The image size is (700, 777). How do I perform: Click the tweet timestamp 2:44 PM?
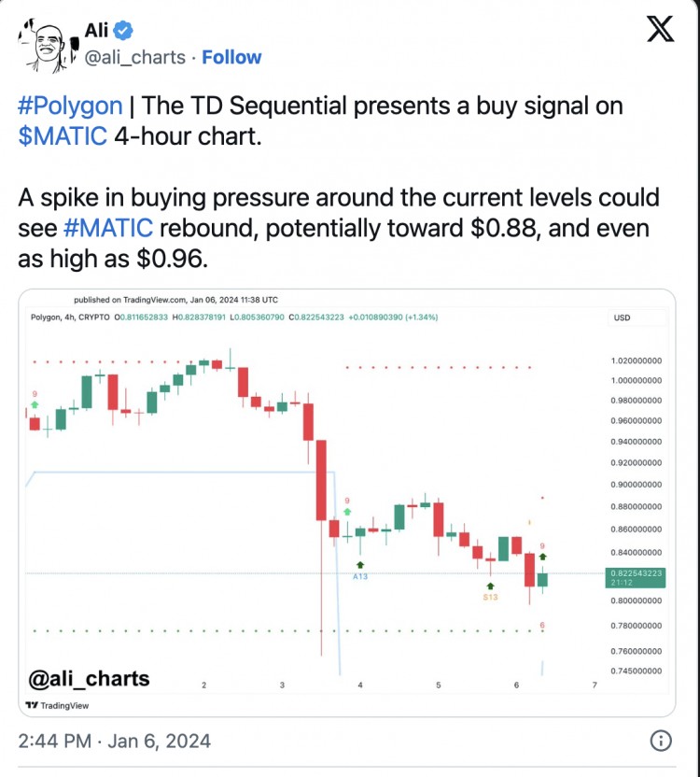(x=114, y=742)
